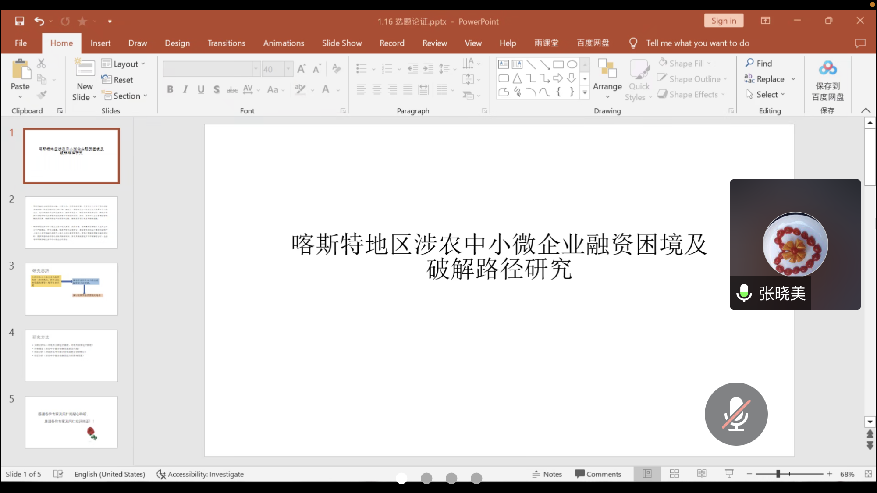Open the Arrange tool in Drawing group

tap(607, 76)
